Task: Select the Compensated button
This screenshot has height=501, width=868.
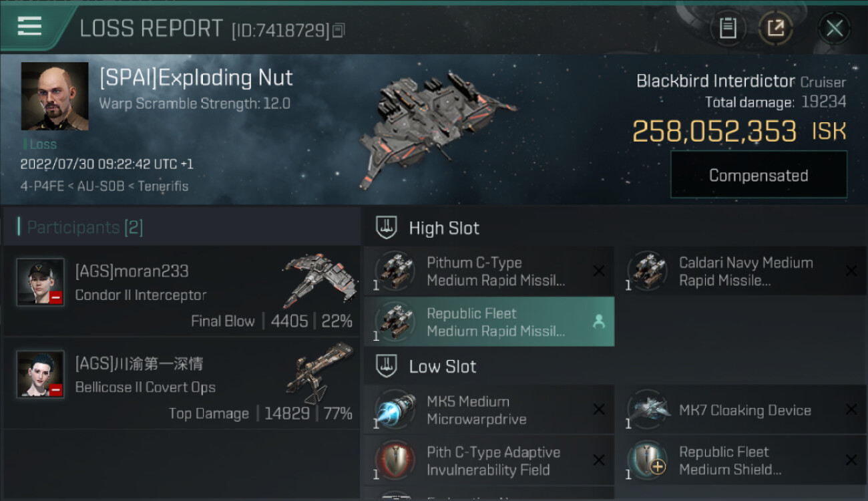Action: tap(758, 175)
